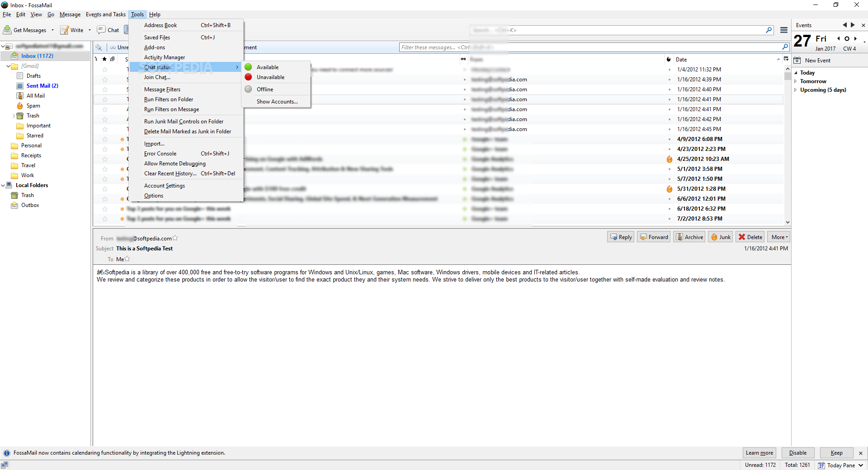Click the thread column header icon
The height and width of the screenshot is (470, 868).
click(x=96, y=59)
